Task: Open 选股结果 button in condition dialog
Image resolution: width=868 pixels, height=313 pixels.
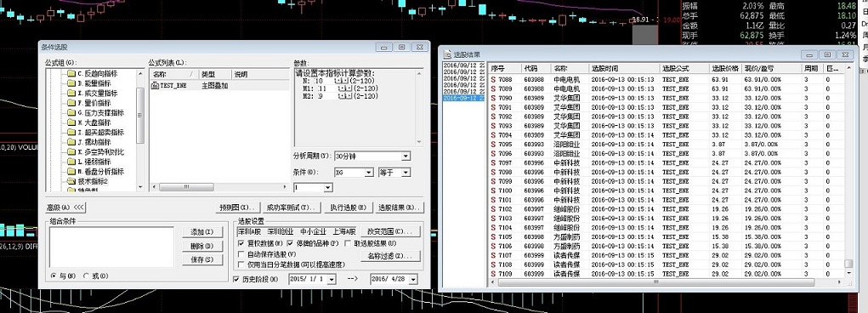Action: (x=399, y=208)
